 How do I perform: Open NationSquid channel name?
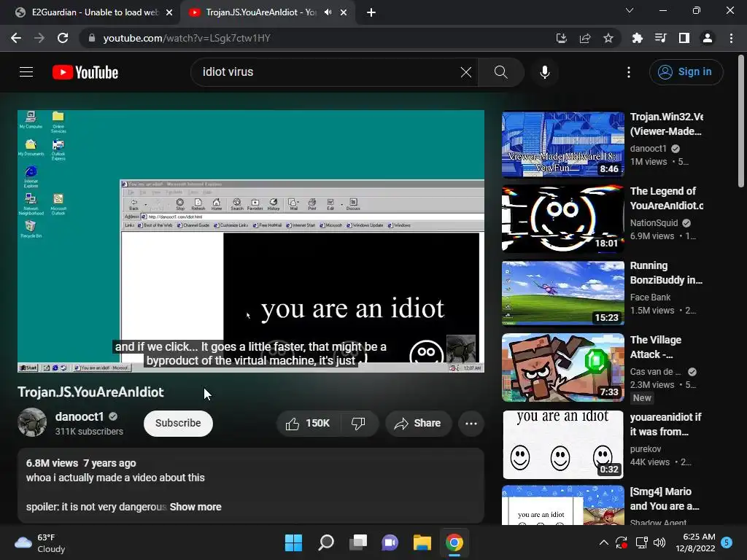[654, 223]
